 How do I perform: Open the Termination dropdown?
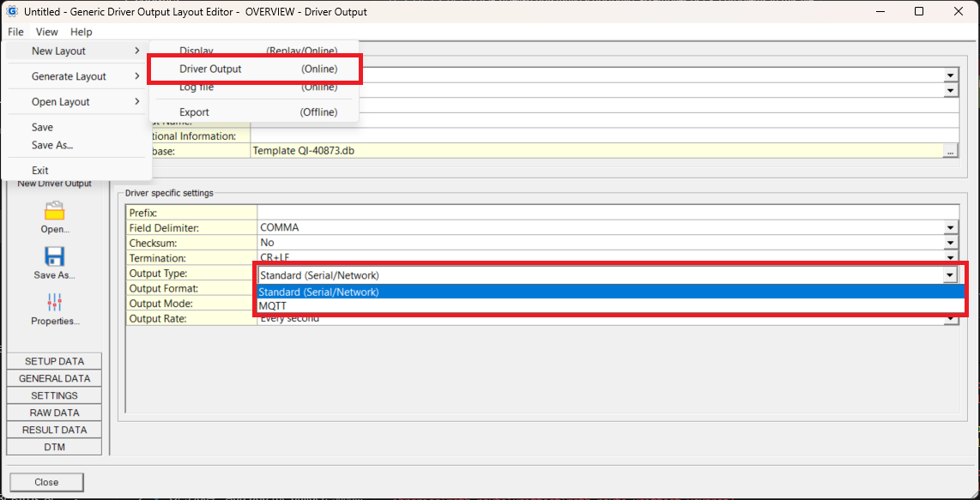pyautogui.click(x=950, y=258)
